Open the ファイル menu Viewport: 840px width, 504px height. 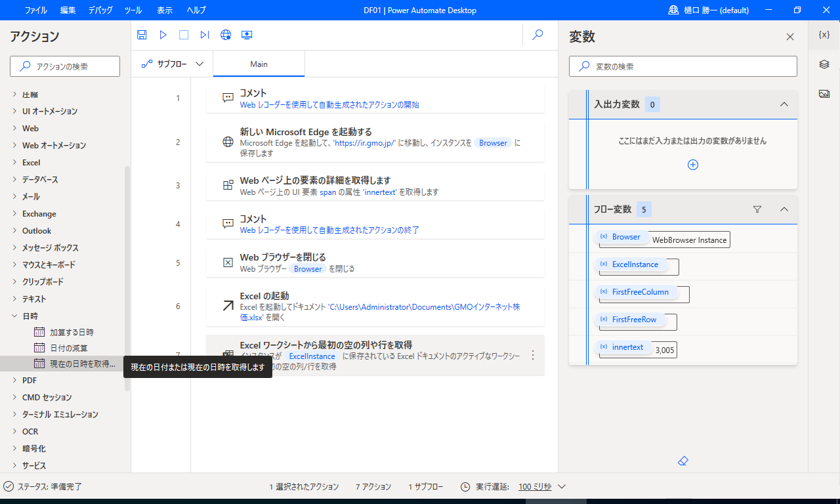(36, 10)
